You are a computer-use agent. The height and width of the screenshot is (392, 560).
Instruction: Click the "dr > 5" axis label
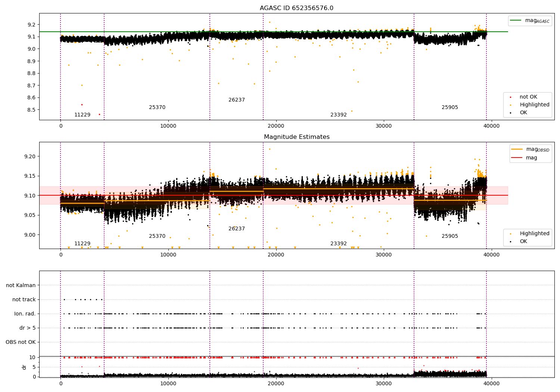pyautogui.click(x=28, y=328)
